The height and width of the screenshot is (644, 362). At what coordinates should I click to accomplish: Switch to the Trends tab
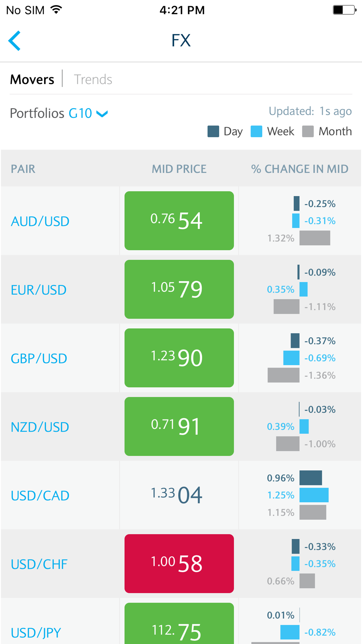click(93, 79)
